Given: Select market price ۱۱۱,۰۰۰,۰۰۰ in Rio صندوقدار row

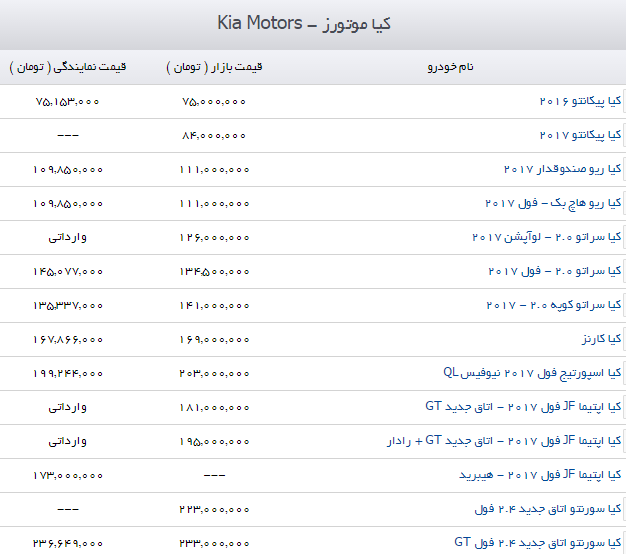Looking at the screenshot, I should coord(214,170).
